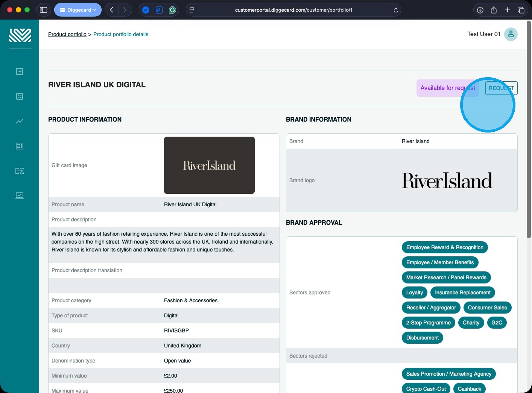The height and width of the screenshot is (393, 532).
Task: Show the Safari tab overview
Action: pos(521,10)
